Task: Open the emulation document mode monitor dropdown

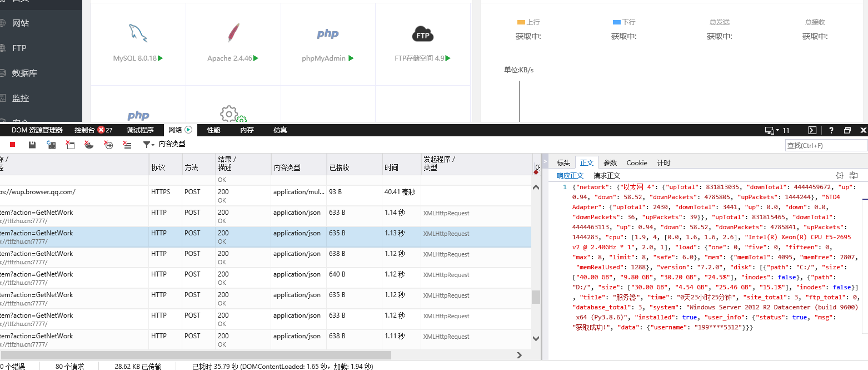Action: (772, 130)
